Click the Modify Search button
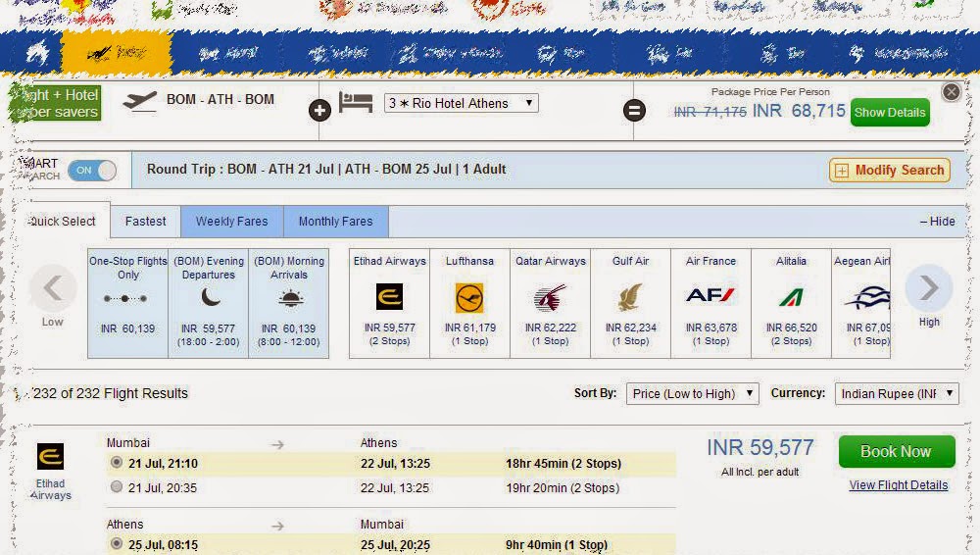The height and width of the screenshot is (555, 980). [x=890, y=171]
